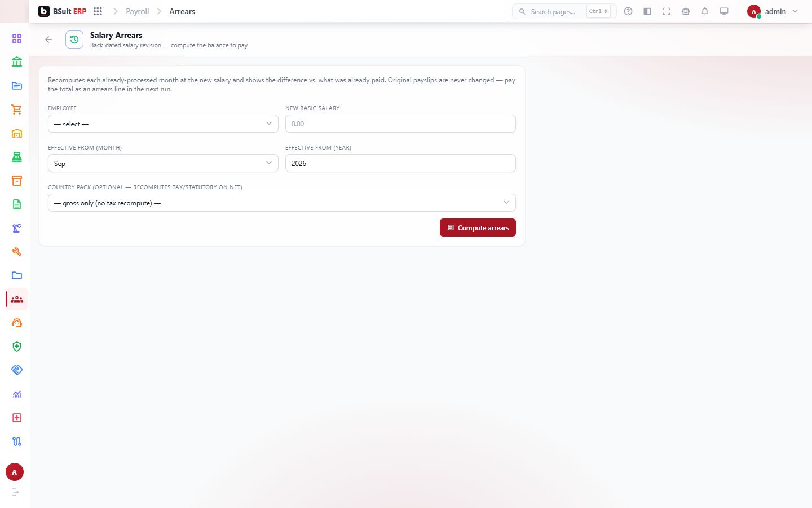This screenshot has height=508, width=812.
Task: Click the logout icon at sidebar bottom
Action: [x=15, y=492]
